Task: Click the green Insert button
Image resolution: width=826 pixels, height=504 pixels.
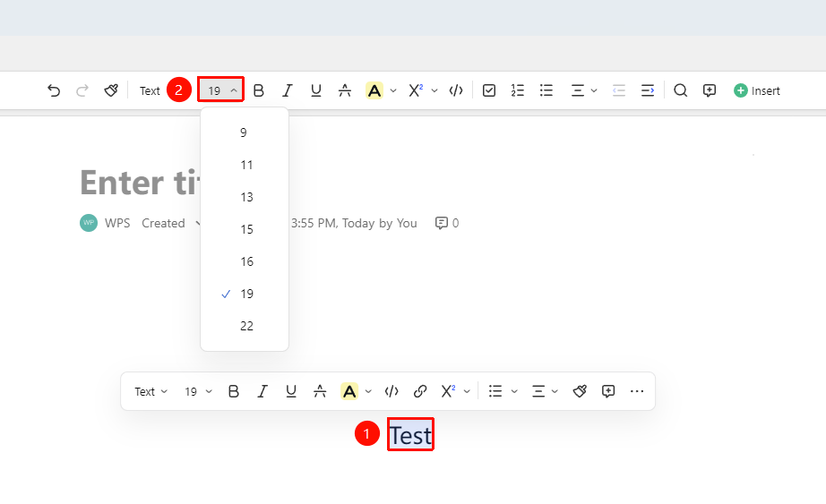Action: (756, 90)
